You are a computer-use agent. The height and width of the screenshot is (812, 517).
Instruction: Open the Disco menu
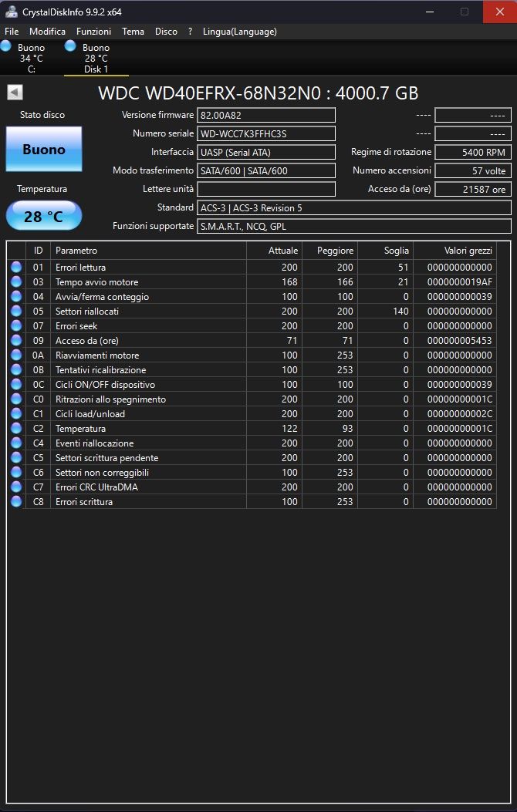click(167, 32)
